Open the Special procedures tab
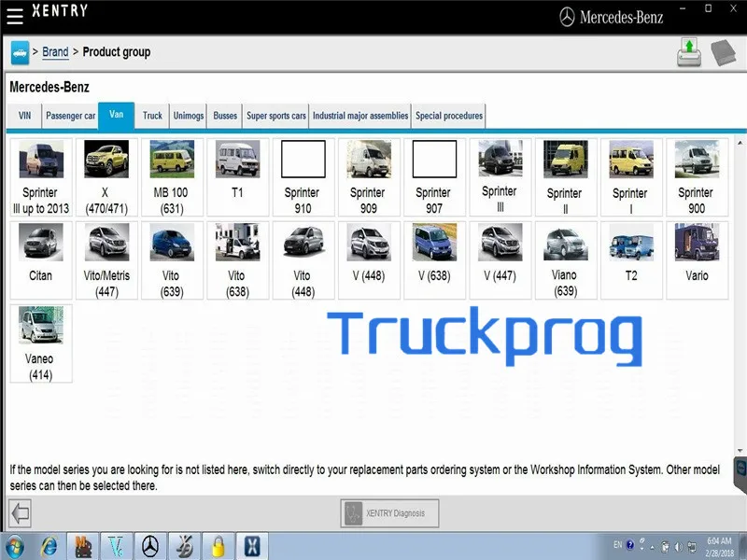This screenshot has width=747, height=560. pos(449,116)
